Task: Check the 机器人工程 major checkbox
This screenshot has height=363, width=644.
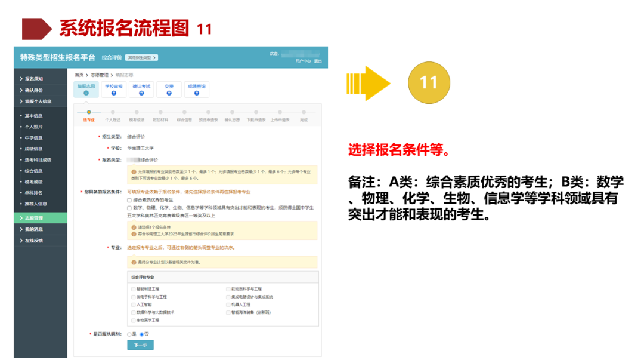Action: click(227, 305)
